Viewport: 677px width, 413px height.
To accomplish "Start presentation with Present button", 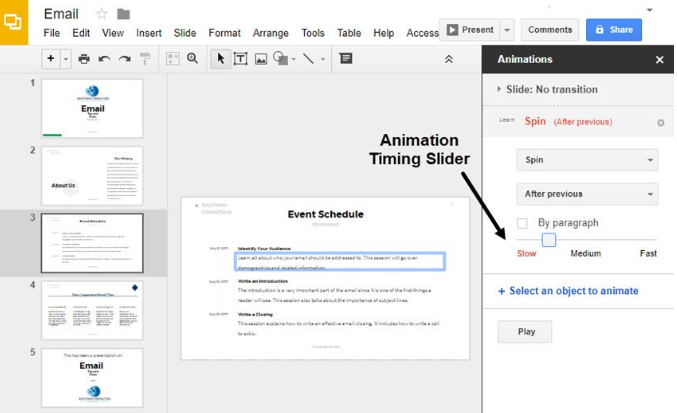I will click(x=470, y=30).
